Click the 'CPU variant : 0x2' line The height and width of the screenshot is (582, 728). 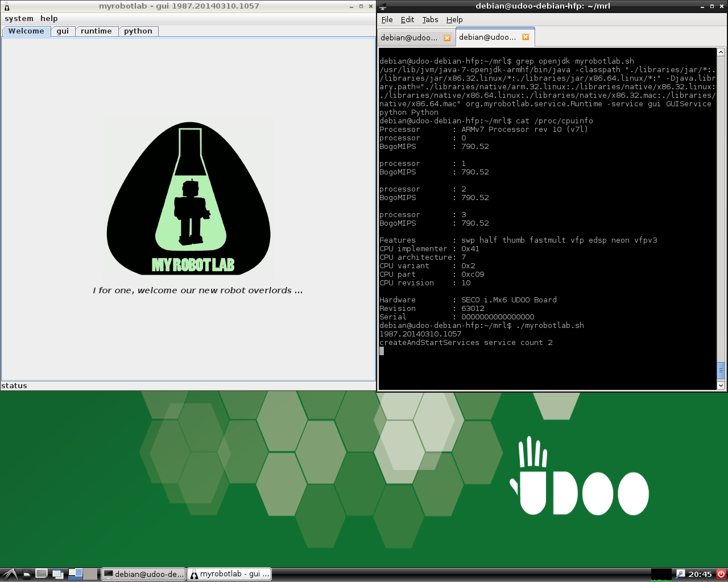pyautogui.click(x=427, y=266)
